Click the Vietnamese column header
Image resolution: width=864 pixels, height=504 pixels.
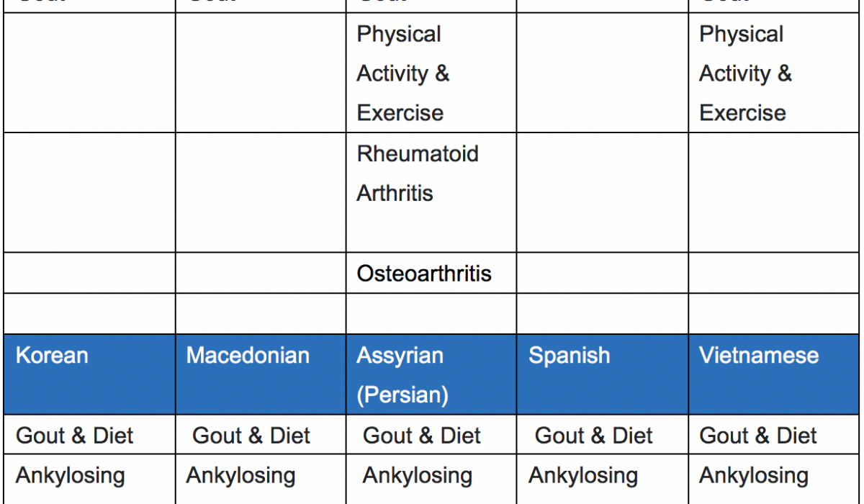pos(759,356)
